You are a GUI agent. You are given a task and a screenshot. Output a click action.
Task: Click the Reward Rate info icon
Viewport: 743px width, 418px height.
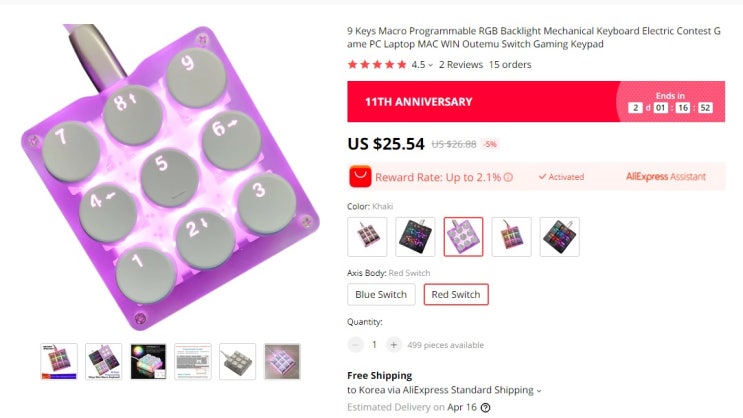pyautogui.click(x=508, y=177)
